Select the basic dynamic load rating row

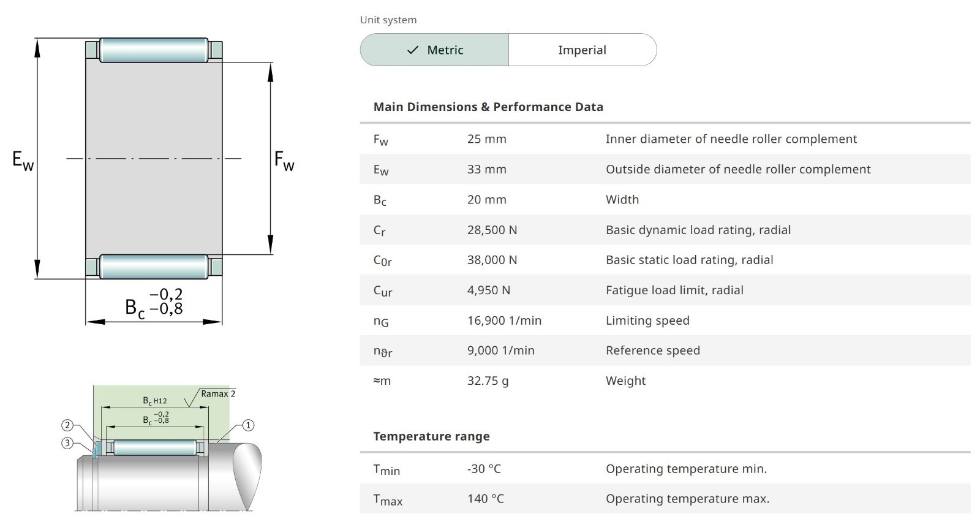pos(665,230)
